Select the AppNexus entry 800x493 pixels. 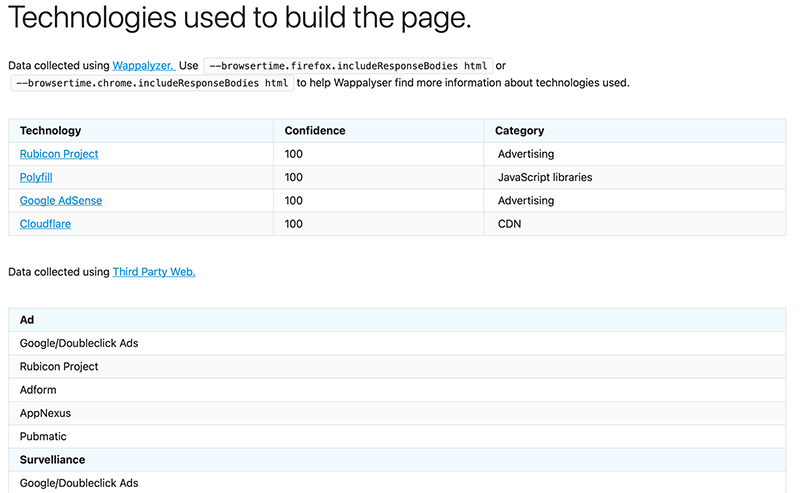[45, 413]
